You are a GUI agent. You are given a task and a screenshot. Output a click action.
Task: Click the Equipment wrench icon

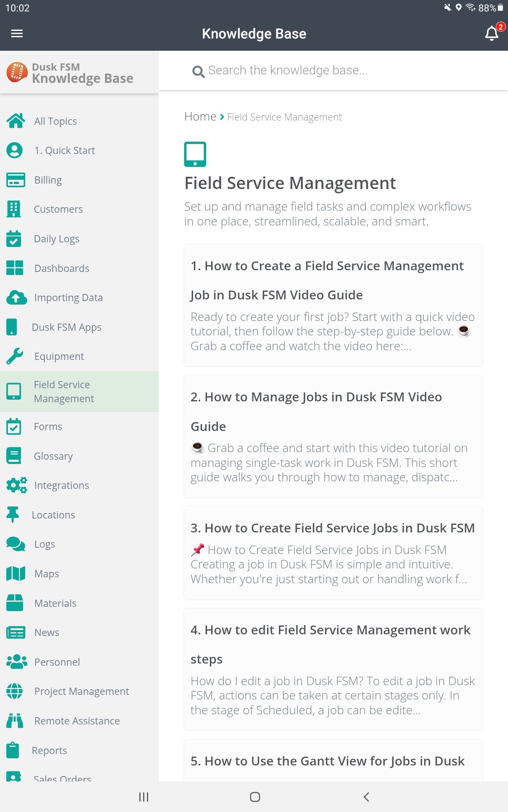(x=15, y=356)
